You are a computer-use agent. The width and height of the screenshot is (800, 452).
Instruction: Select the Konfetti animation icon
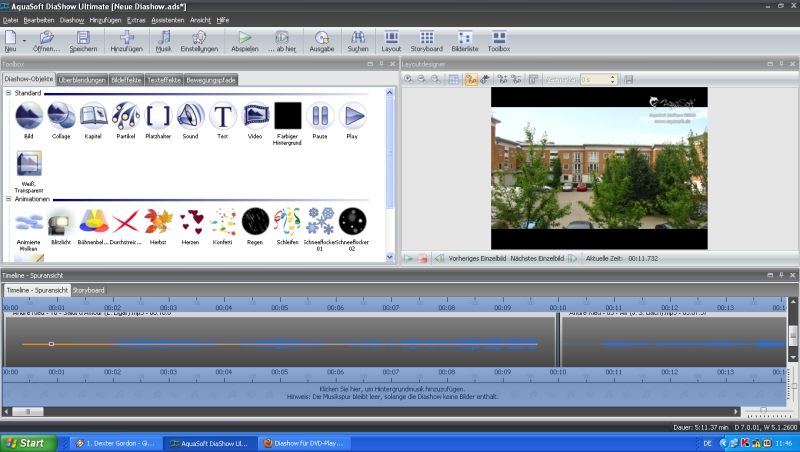[223, 220]
